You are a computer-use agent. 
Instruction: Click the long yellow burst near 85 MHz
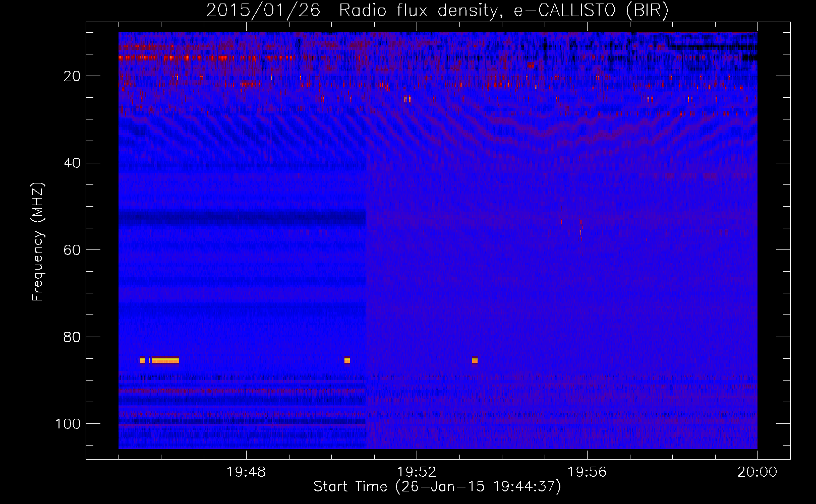tap(165, 360)
